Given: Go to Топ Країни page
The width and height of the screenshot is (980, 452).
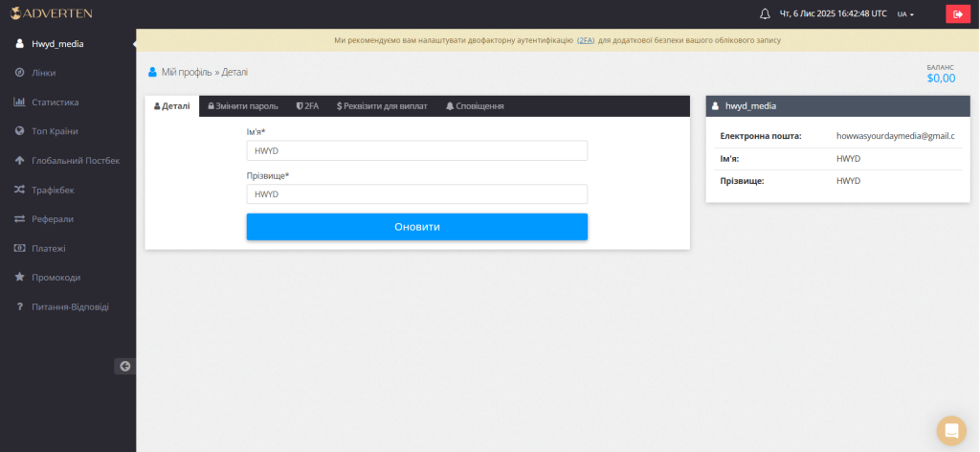Looking at the screenshot, I should coord(56,131).
